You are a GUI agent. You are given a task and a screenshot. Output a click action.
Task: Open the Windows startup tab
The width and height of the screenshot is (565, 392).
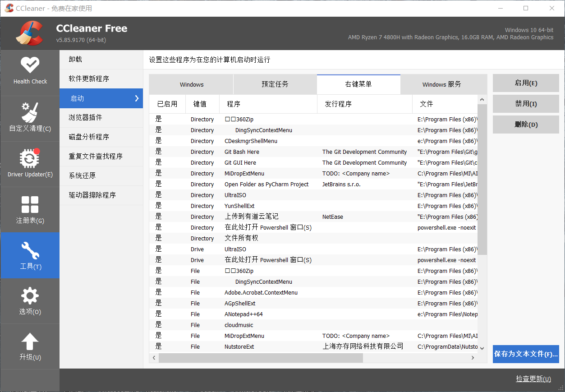[x=191, y=84]
